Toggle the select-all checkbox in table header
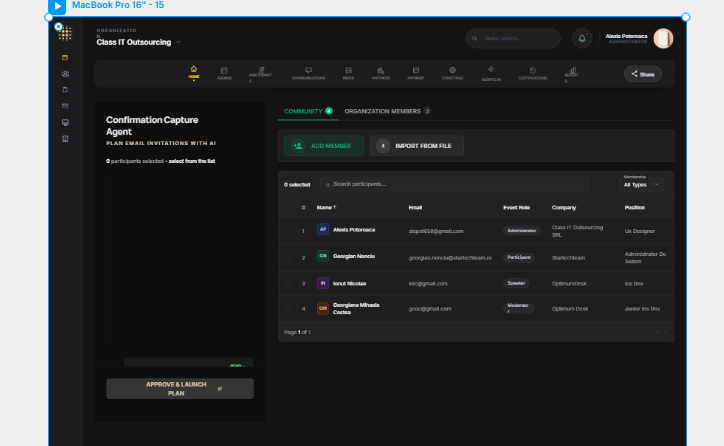The height and width of the screenshot is (446, 724). (x=287, y=207)
